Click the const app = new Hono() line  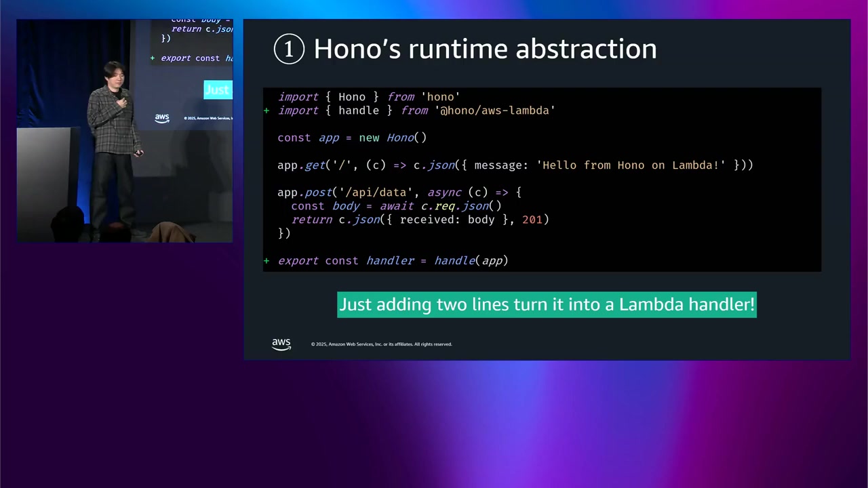point(351,138)
